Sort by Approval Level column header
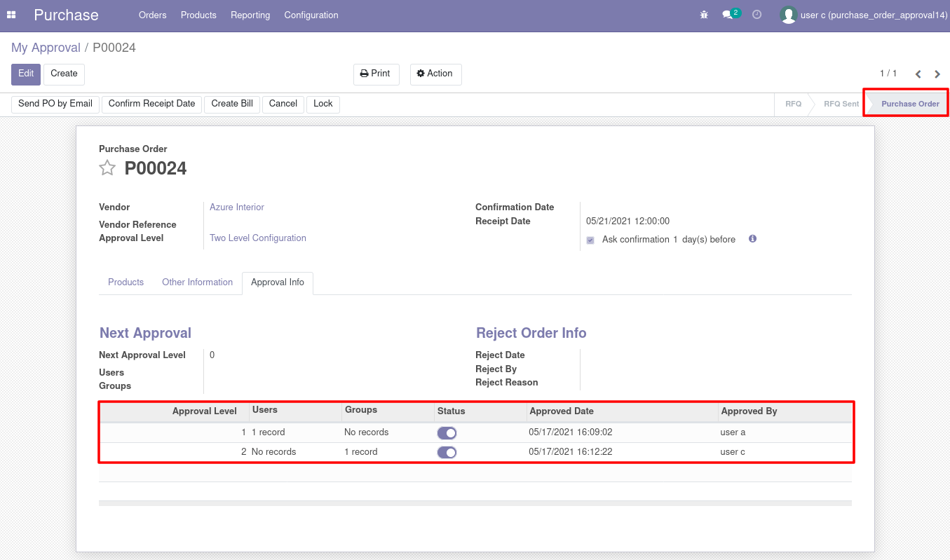Screen dimensions: 950x560 [174, 411]
